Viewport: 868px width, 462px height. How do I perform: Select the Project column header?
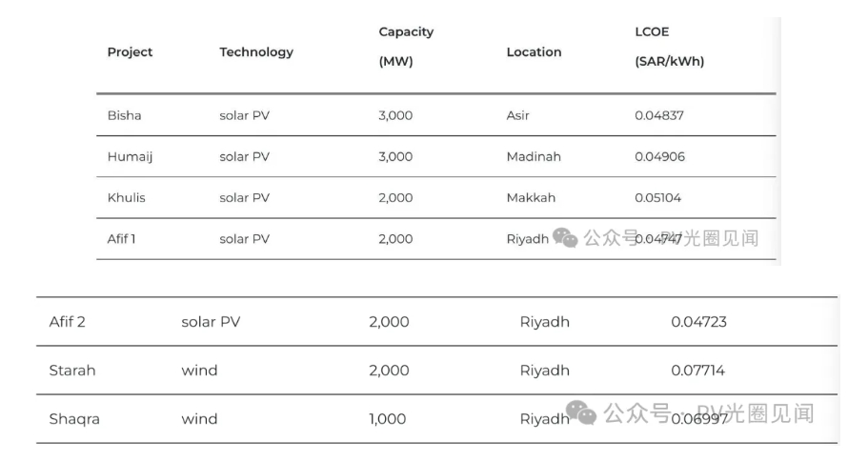tap(130, 51)
